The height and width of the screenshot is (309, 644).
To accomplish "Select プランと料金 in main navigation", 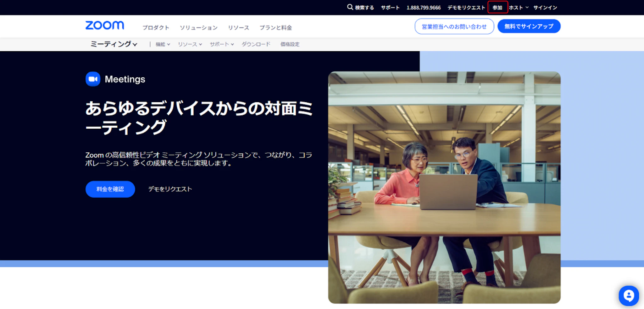I will coord(275,28).
